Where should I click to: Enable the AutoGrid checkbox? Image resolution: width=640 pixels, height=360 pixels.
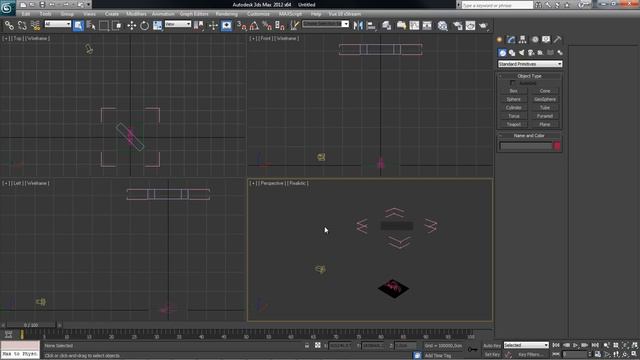tap(513, 83)
